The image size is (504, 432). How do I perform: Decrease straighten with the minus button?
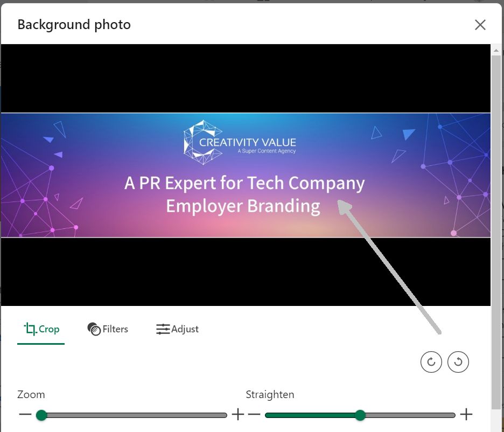pyautogui.click(x=254, y=414)
